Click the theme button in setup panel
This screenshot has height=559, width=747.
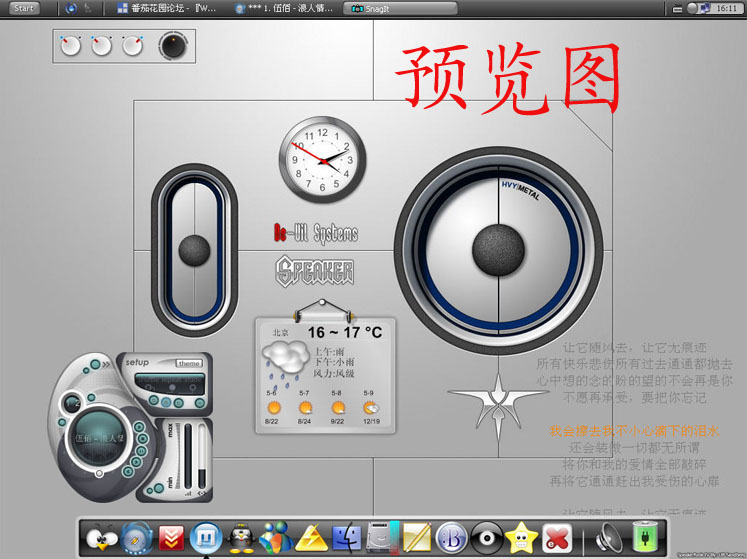(x=189, y=363)
